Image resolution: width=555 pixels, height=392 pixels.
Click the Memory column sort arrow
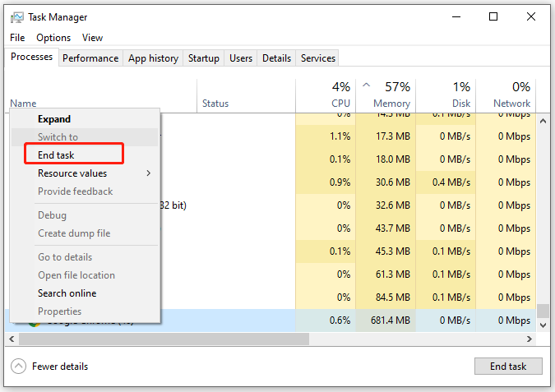point(366,85)
